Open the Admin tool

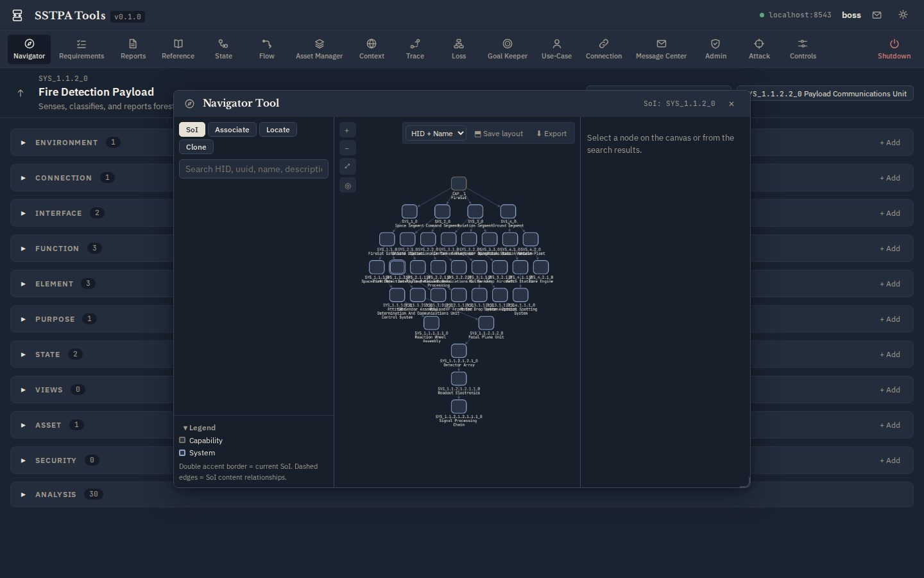[715, 49]
